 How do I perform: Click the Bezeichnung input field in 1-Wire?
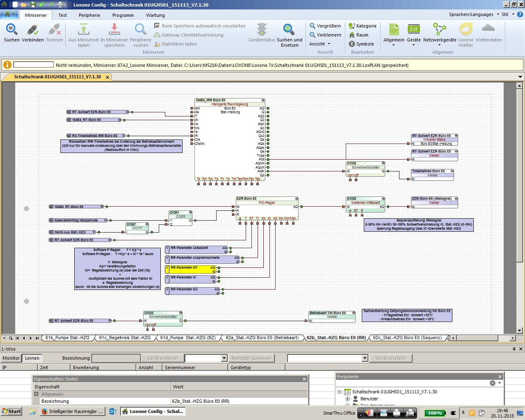point(116,358)
